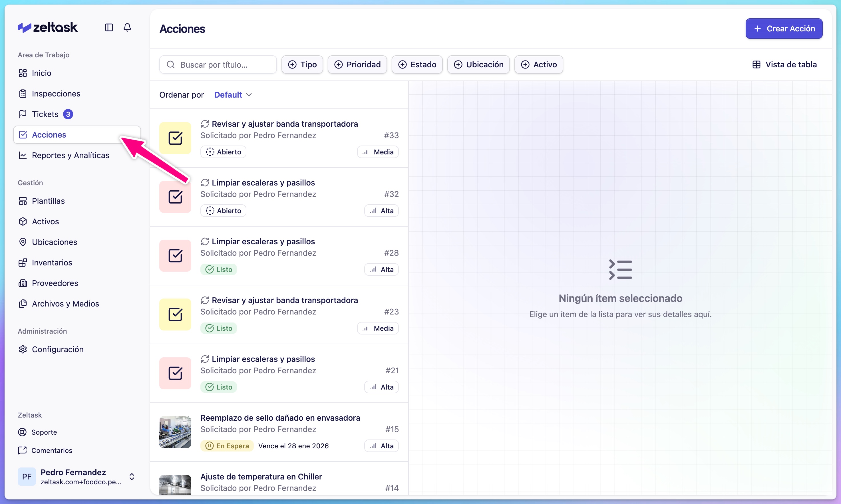Viewport: 841px width, 504px height.
Task: Open Reportes y Analíticas
Action: [x=70, y=155]
